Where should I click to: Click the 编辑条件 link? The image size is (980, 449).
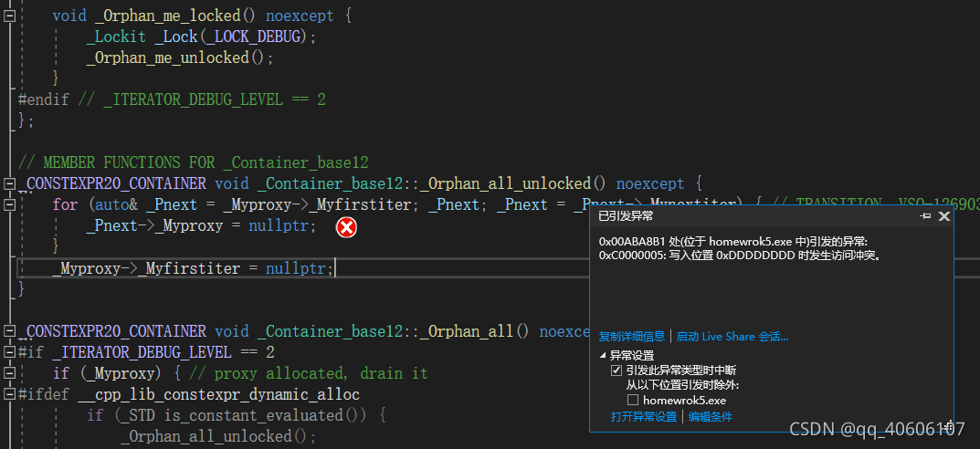click(x=711, y=416)
